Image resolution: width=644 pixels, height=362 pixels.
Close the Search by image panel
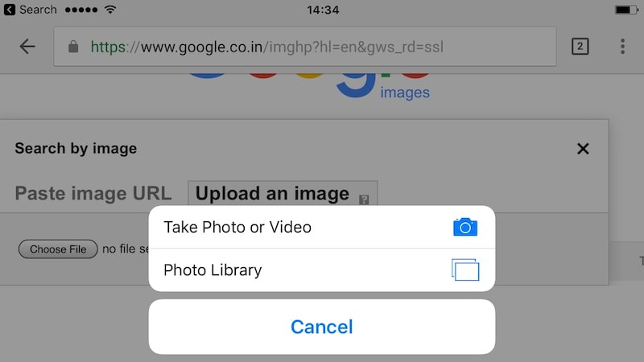(583, 149)
